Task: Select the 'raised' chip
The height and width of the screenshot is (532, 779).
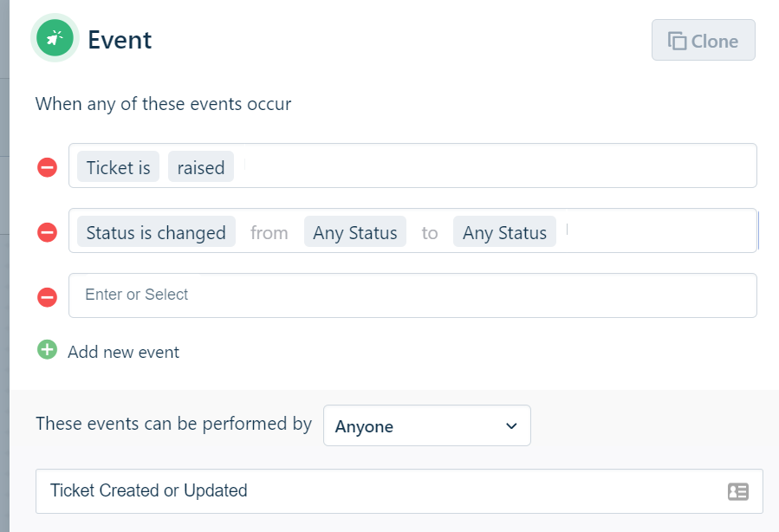Action: 201,167
